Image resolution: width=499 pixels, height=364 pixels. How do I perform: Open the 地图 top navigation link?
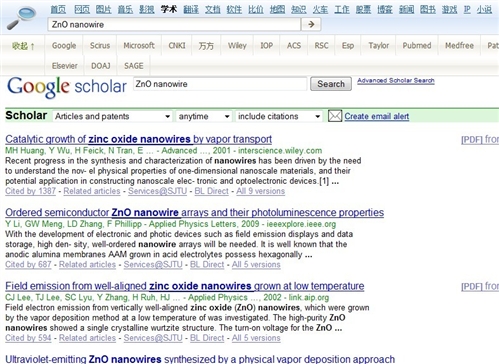click(x=277, y=10)
